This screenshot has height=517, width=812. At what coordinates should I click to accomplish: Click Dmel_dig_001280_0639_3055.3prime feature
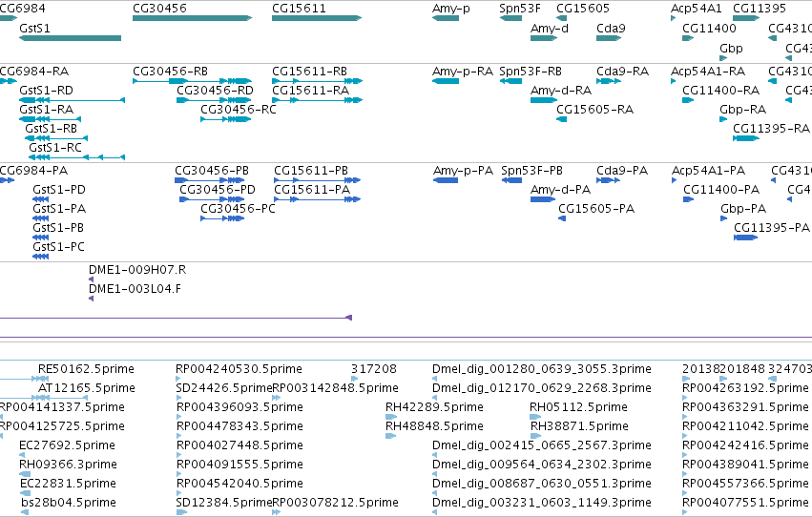(542, 369)
